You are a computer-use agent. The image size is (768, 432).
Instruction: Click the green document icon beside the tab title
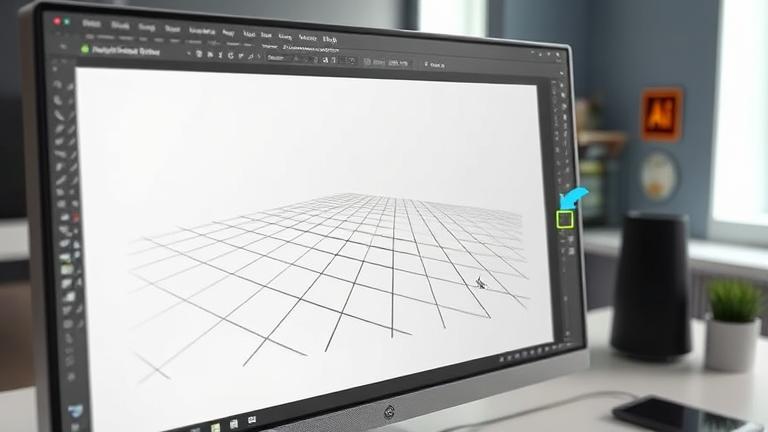click(x=85, y=49)
